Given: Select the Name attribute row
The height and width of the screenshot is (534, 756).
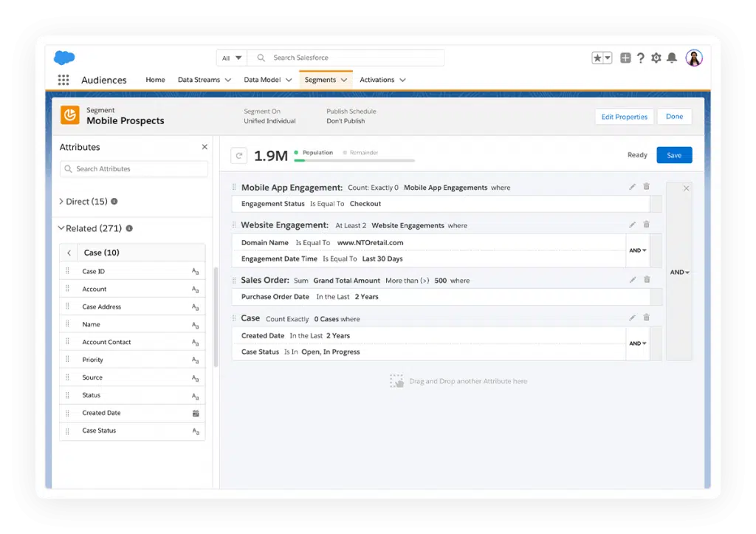Looking at the screenshot, I should [132, 325].
